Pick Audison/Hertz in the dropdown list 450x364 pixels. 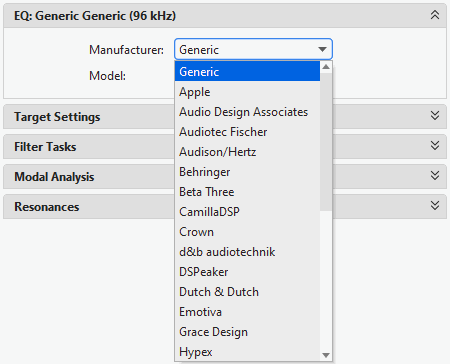pos(247,152)
